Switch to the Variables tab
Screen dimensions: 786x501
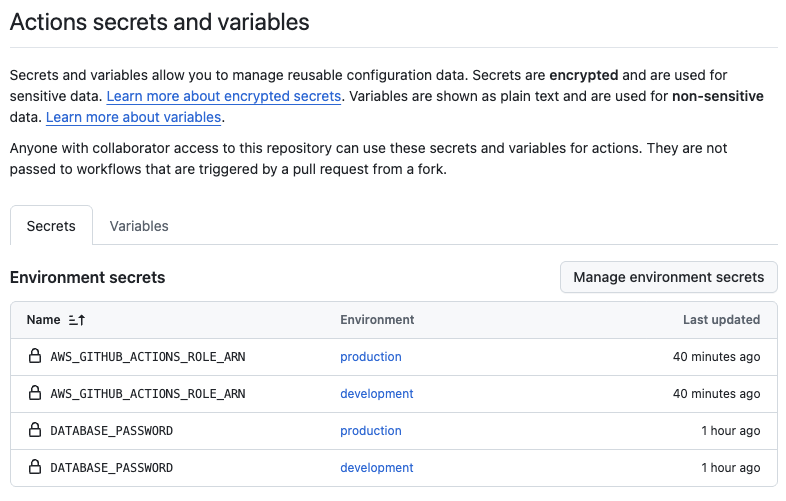(x=139, y=226)
